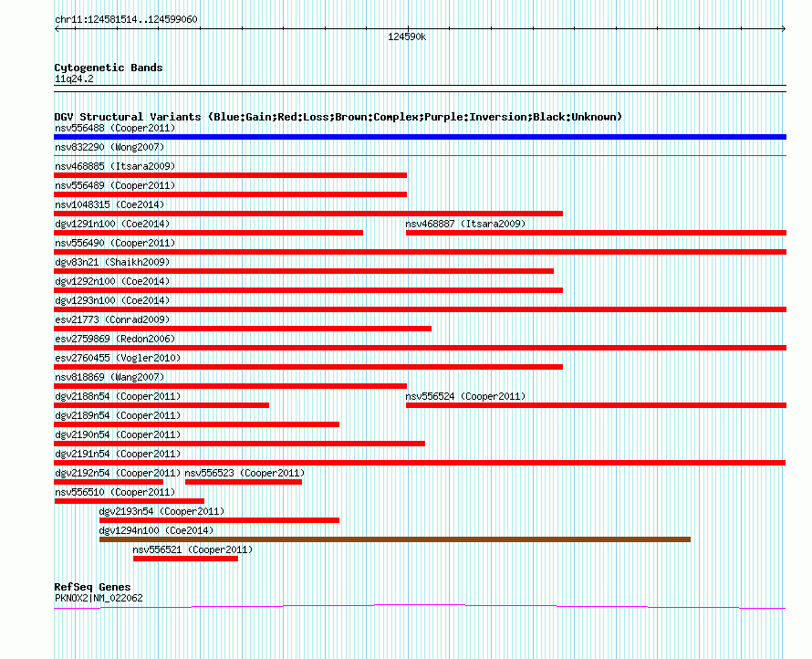Select the magenta PKNOX2 gene track line

click(x=420, y=607)
